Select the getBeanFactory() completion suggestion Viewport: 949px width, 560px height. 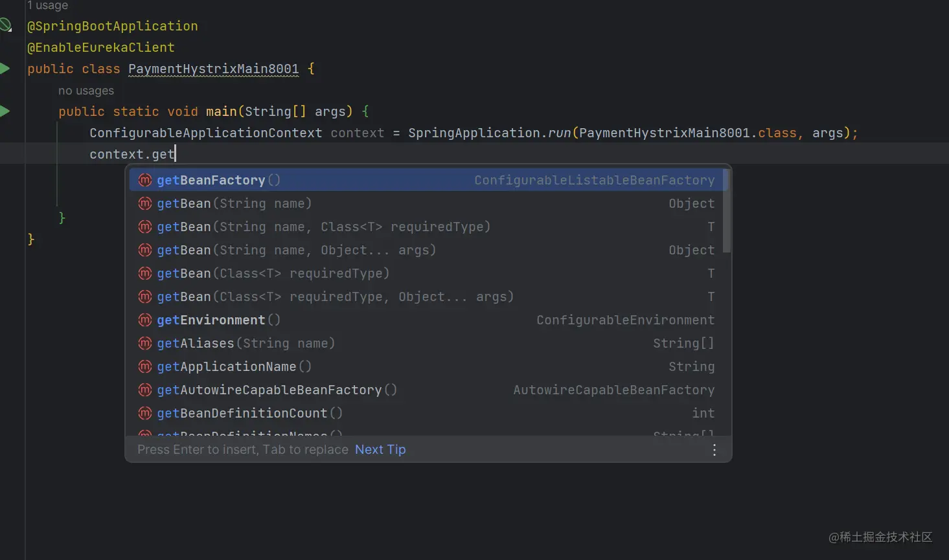426,180
